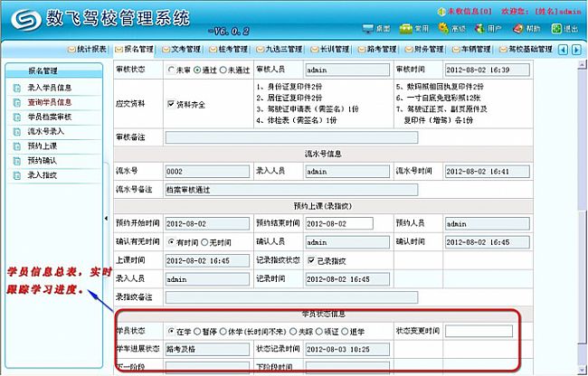
Task: Switch to the 长训管理 tab
Action: (330, 49)
